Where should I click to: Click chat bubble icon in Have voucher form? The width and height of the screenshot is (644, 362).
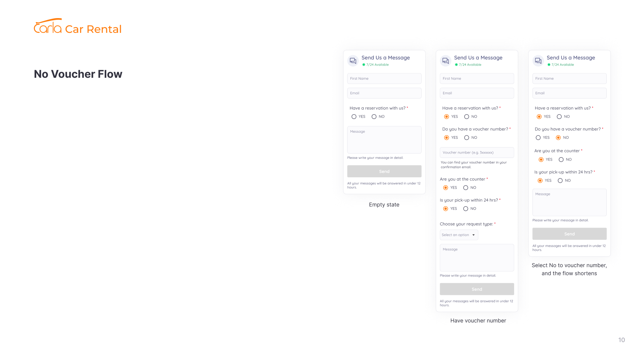(x=445, y=61)
